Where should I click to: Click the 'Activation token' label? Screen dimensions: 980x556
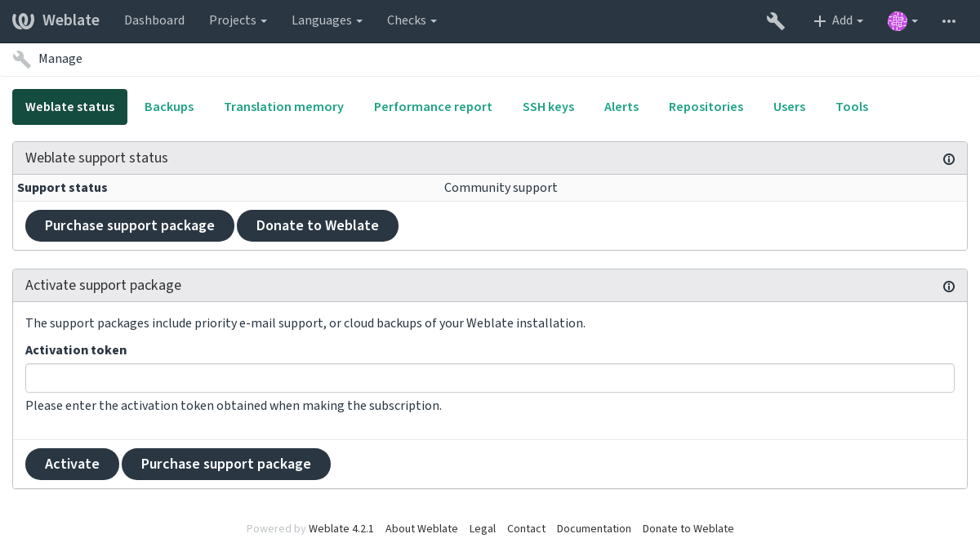[x=76, y=349]
